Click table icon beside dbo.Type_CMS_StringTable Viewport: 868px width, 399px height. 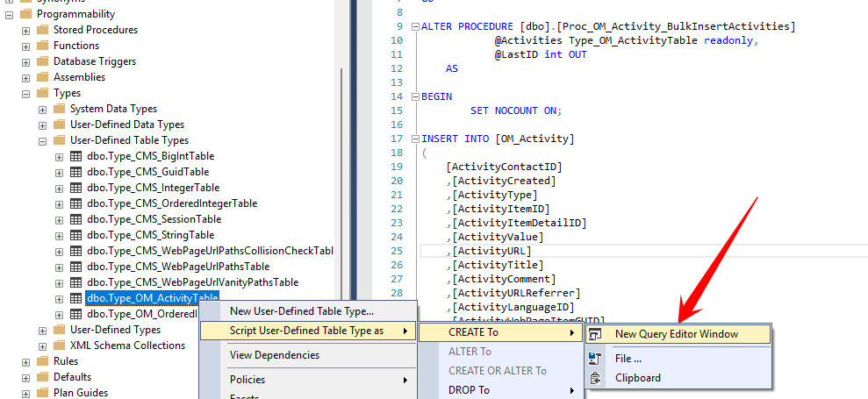tap(75, 235)
